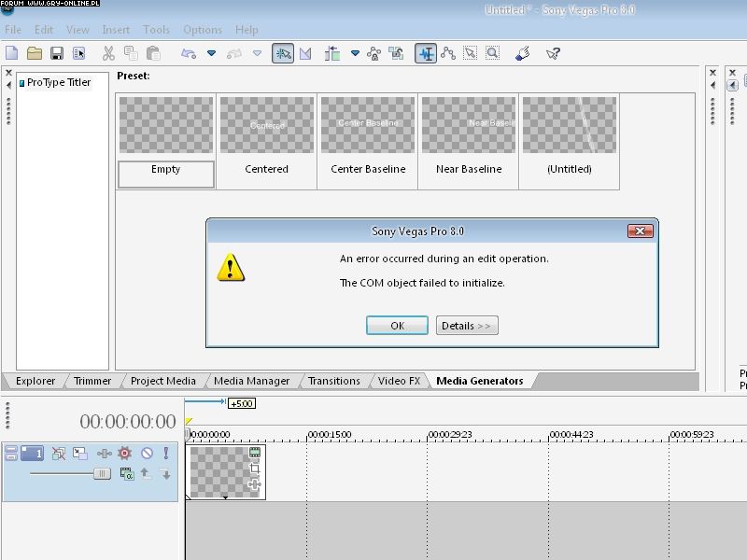Viewport: 747px width, 560px height.
Task: Redo the last undone action
Action: pyautogui.click(x=234, y=53)
